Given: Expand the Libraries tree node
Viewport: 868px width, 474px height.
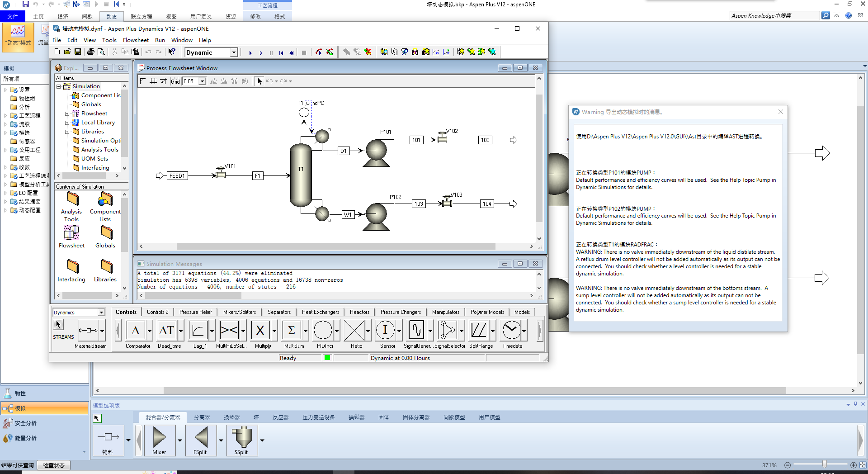Looking at the screenshot, I should [x=67, y=132].
